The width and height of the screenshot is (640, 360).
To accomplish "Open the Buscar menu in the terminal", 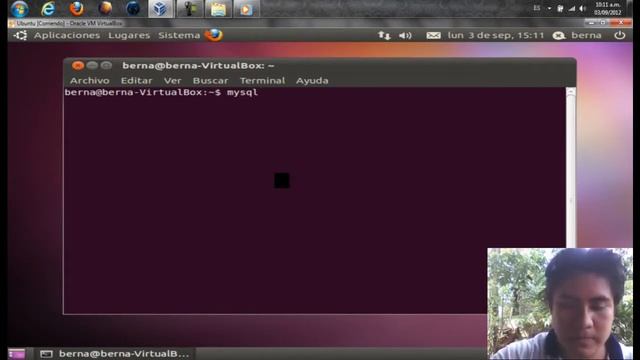I will coord(211,80).
